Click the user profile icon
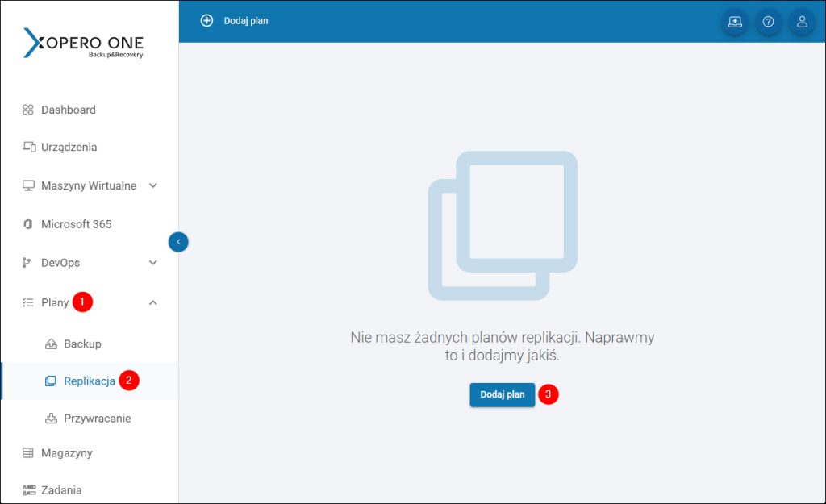This screenshot has width=826, height=504. coord(802,22)
